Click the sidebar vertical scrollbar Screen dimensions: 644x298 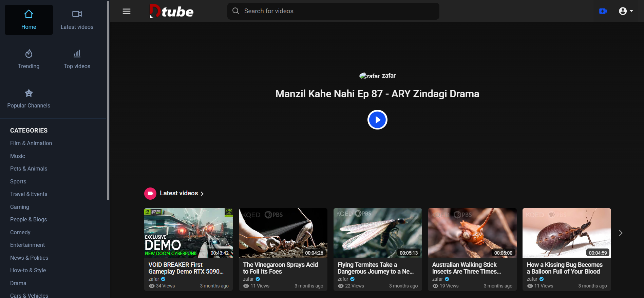pyautogui.click(x=108, y=100)
